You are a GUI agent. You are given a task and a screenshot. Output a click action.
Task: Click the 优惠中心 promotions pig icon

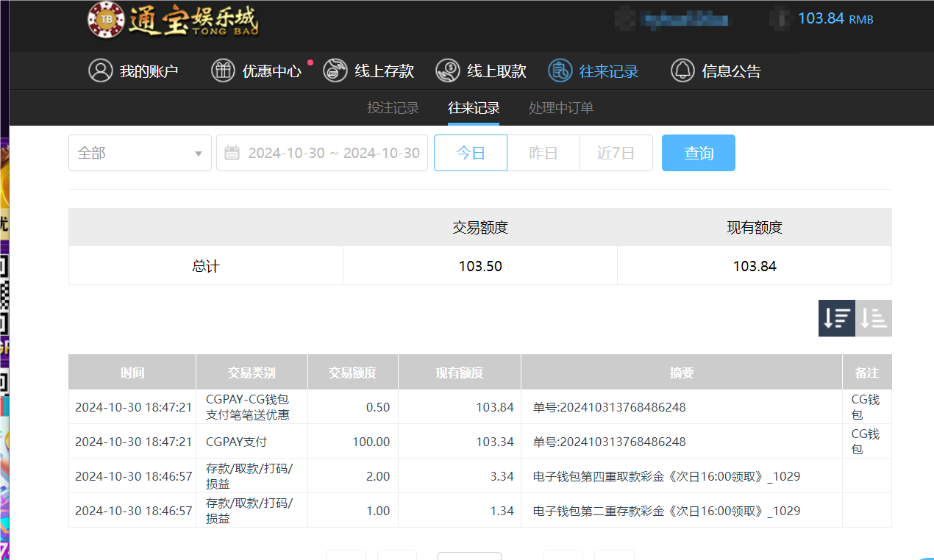(x=223, y=71)
